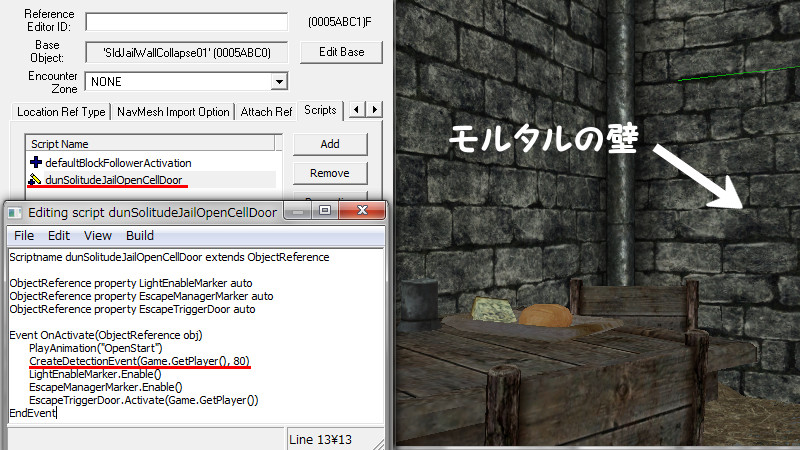Switch to the Location Ref Type tab
Screen dimensions: 800x450
[61, 112]
